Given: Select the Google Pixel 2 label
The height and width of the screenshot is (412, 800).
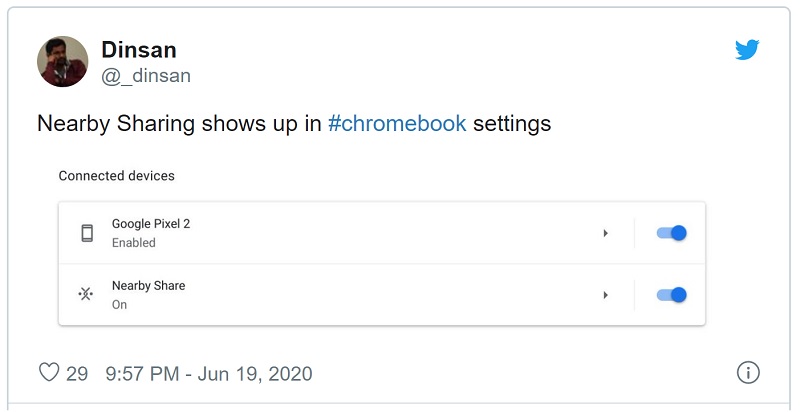Looking at the screenshot, I should point(150,224).
